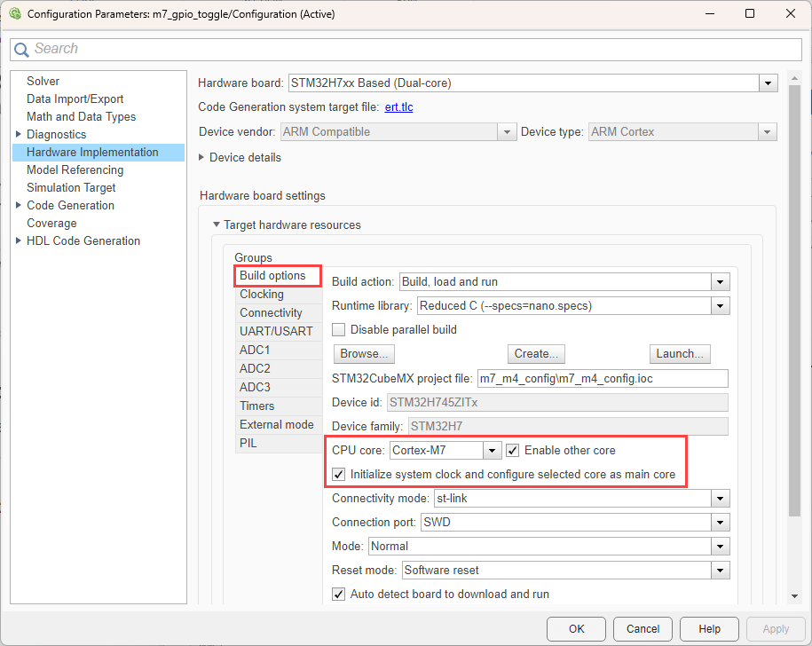Click the Simulink app icon in title bar
This screenshot has height=646, width=812.
15,14
